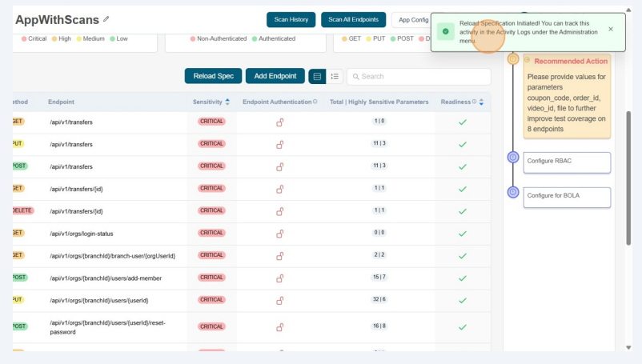Click Add Endpoint
The image size is (642, 364).
(275, 76)
